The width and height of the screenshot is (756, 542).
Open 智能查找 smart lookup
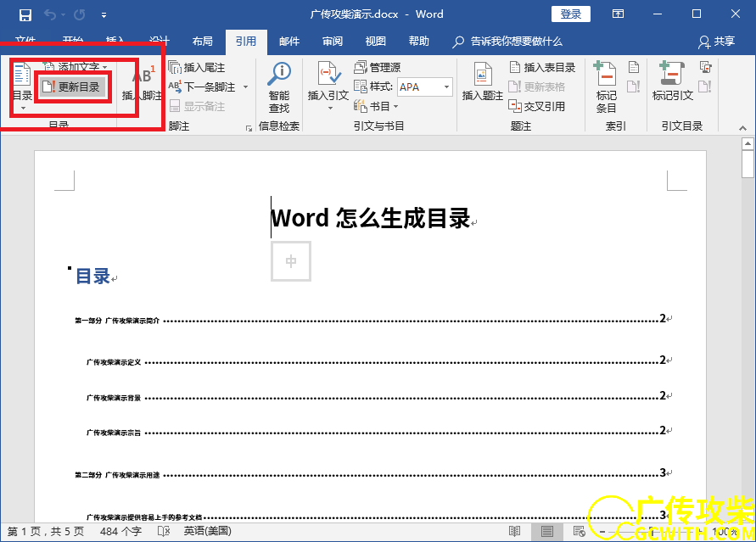pos(279,88)
